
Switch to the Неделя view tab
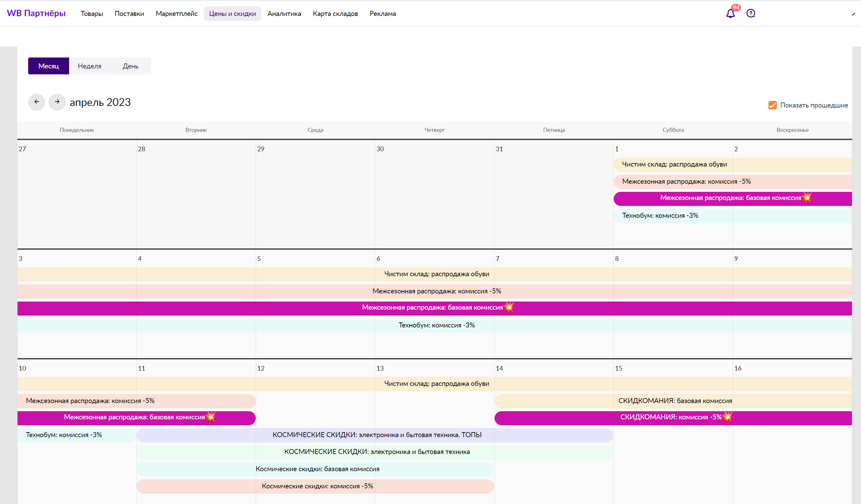pos(89,66)
